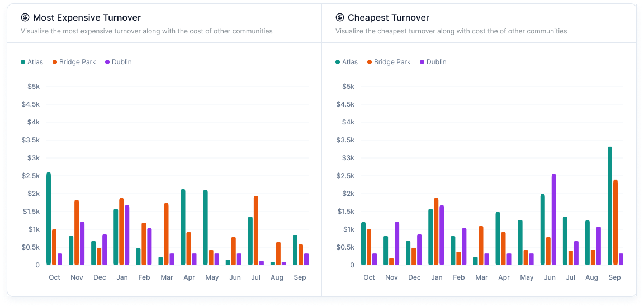Click Bridge Park July bar in Most Expensive chart

(x=256, y=231)
